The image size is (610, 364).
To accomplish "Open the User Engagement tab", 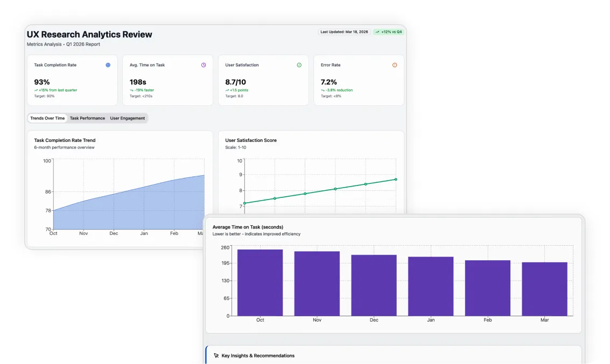I will pyautogui.click(x=128, y=118).
